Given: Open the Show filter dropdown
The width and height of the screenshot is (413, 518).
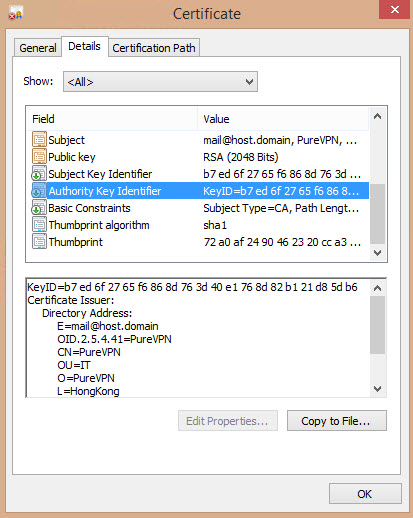Looking at the screenshot, I should coord(160,82).
